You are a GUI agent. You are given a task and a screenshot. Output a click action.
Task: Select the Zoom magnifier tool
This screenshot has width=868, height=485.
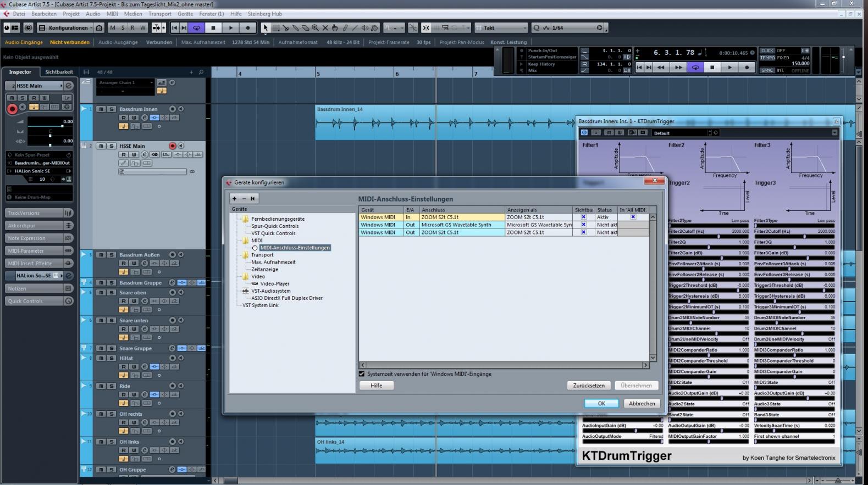(x=316, y=28)
